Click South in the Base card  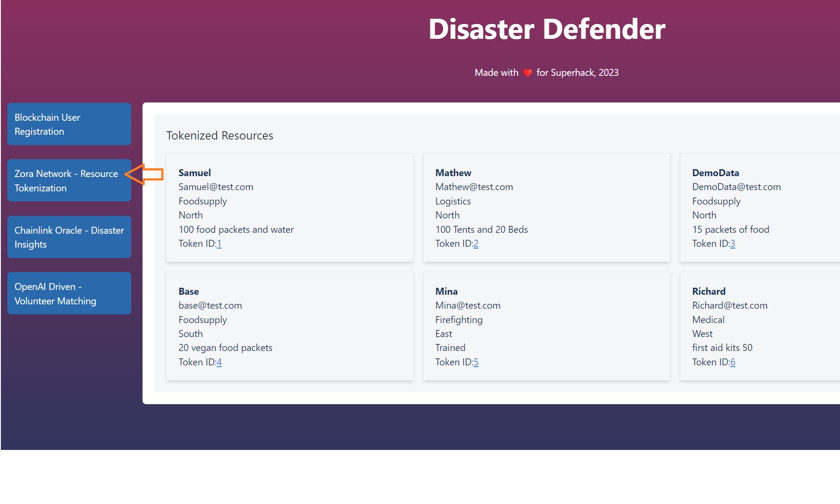pyautogui.click(x=190, y=334)
